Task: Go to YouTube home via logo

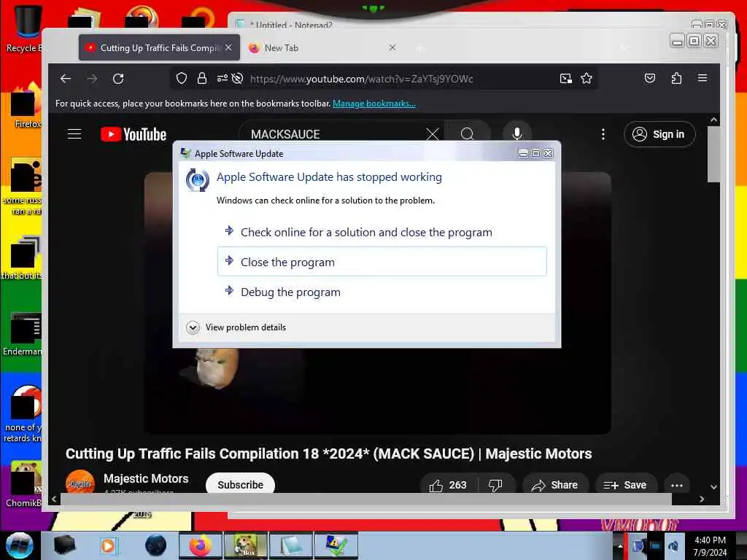Action: [x=133, y=134]
